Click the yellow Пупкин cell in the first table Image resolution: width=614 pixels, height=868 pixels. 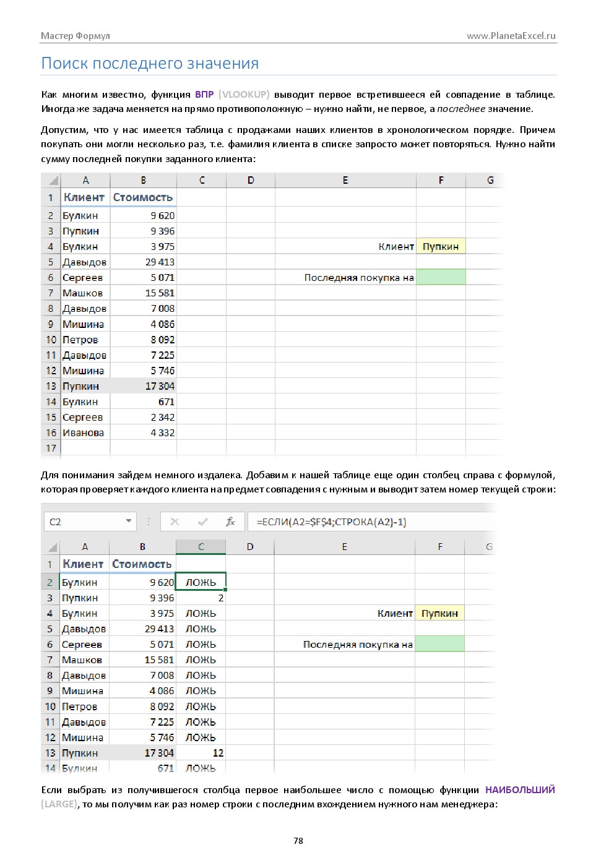pyautogui.click(x=441, y=246)
